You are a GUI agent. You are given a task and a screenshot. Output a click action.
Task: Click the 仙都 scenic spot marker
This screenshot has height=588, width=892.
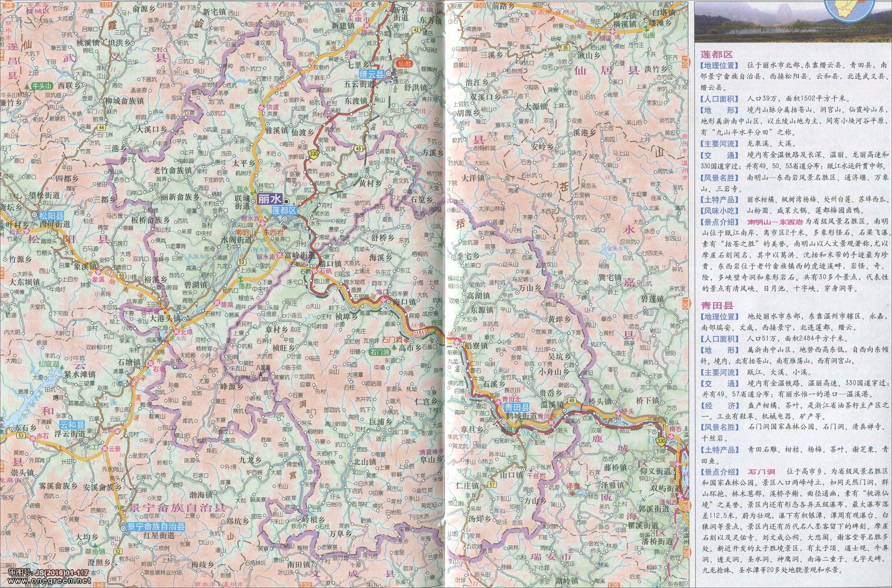pyautogui.click(x=405, y=63)
